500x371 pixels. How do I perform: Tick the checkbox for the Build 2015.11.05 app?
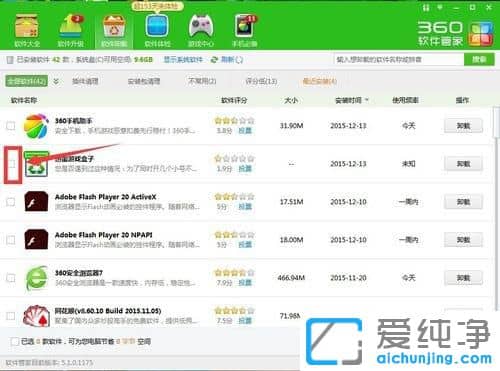[11, 316]
